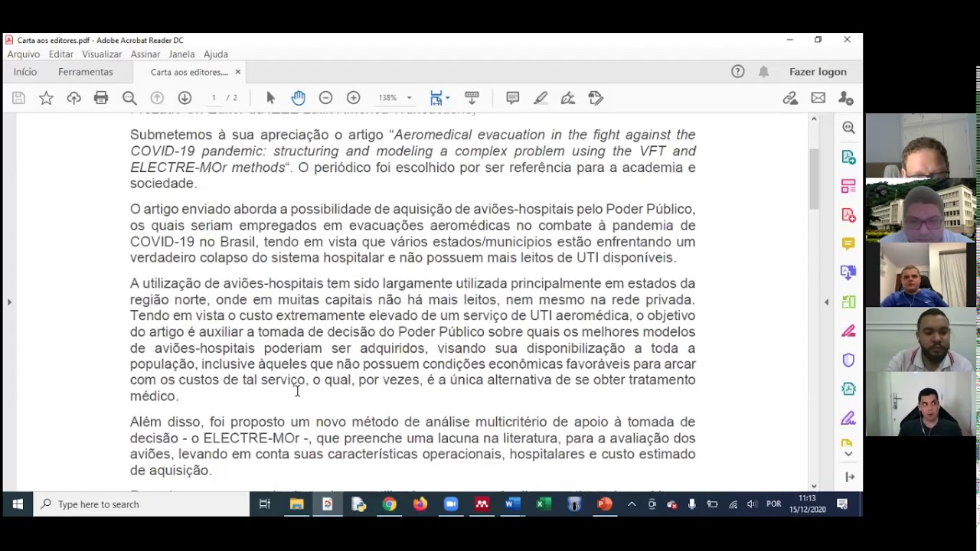The width and height of the screenshot is (980, 551).
Task: Choose the selection arrow tool
Action: point(270,98)
